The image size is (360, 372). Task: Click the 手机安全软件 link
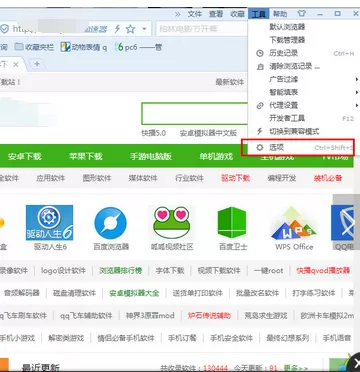point(231,338)
